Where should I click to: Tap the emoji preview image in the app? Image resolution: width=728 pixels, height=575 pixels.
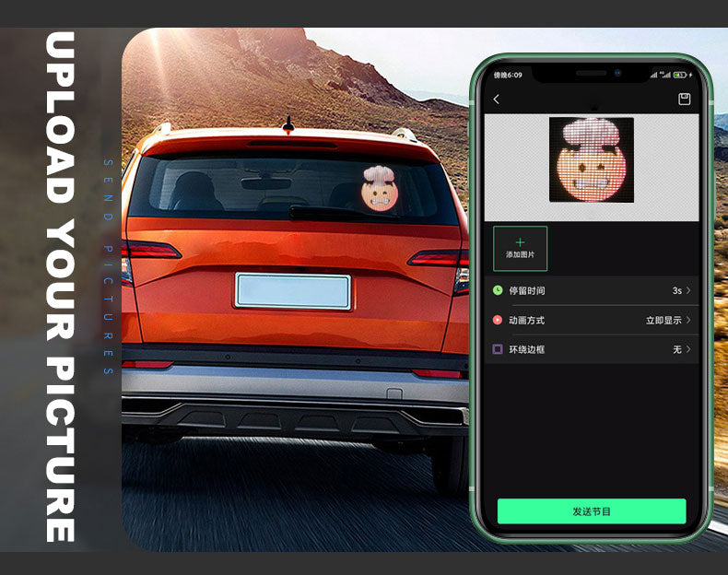click(591, 159)
